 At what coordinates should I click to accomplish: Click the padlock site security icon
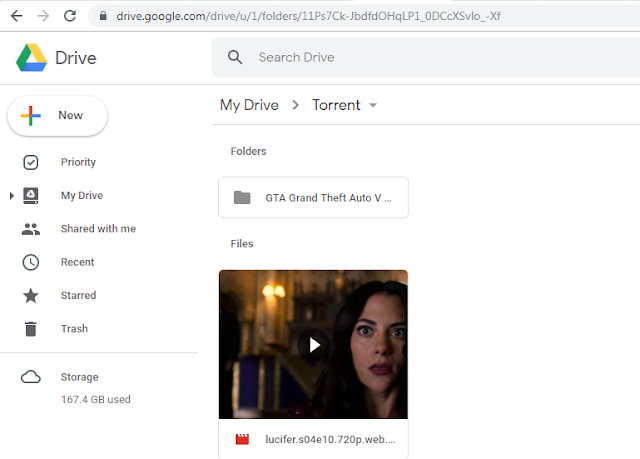pos(103,16)
